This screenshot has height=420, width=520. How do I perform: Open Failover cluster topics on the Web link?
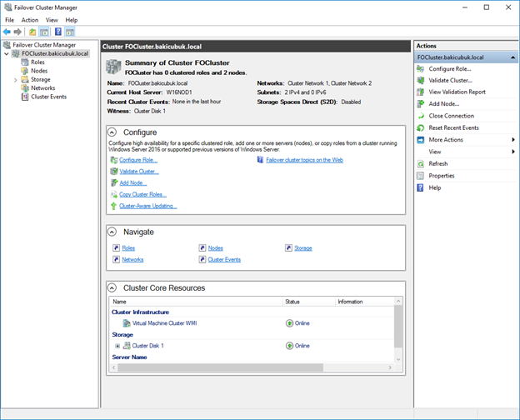pos(304,160)
